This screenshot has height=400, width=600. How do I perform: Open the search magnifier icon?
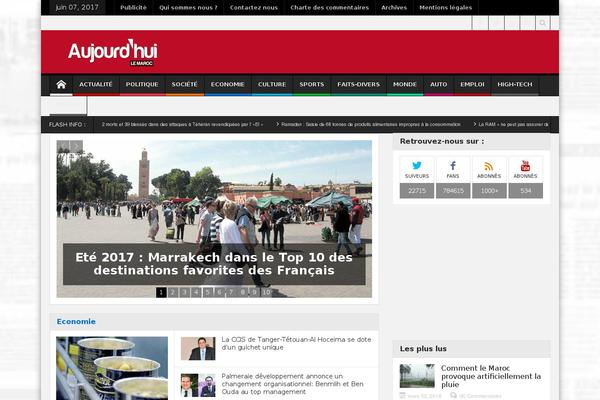[x=542, y=23]
